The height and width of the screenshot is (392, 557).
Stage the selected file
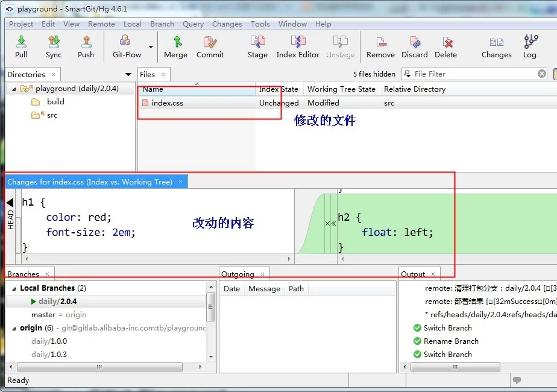click(x=257, y=46)
